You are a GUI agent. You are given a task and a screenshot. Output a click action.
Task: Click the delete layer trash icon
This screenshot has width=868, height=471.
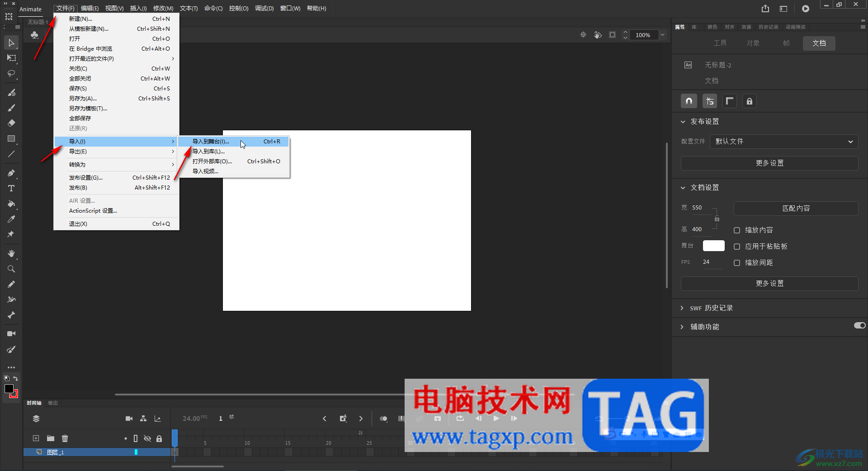coord(65,438)
